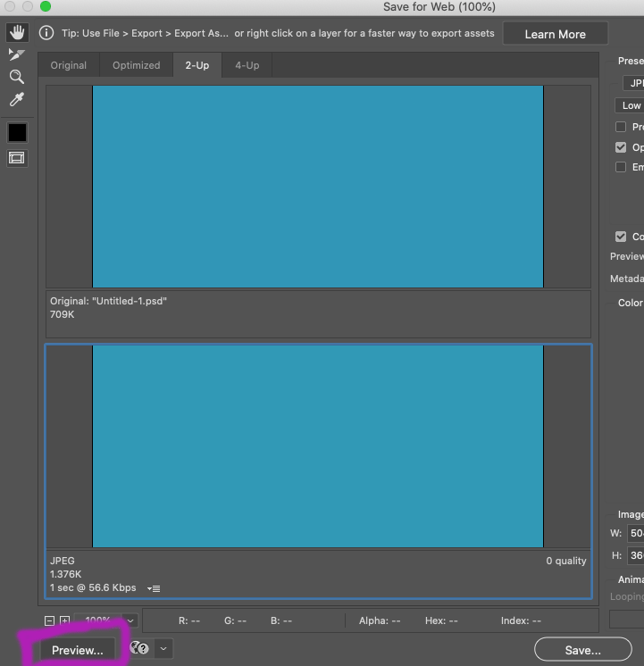Click the 1 sec @ 56.6 Kbps text
Screen dimensions: 644x666
pyautogui.click(x=93, y=587)
